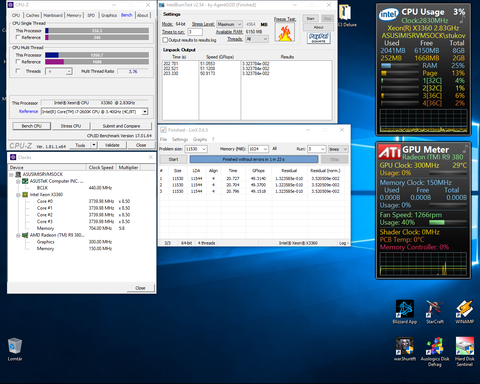Screen dimensions: 480x384
Task: Click the Clock Speed column header
Action: (101, 167)
